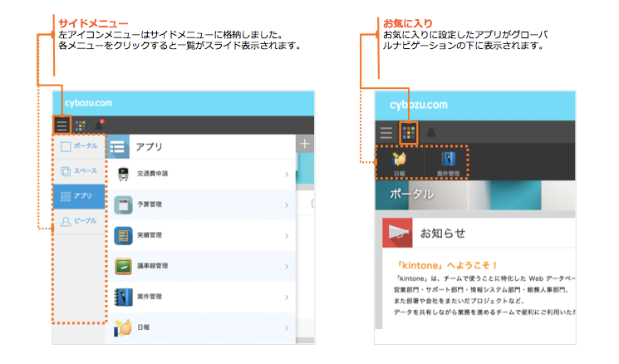This screenshot has width=619, height=364.
Task: Expand the 予算管理 row chevron
Action: [x=287, y=204]
